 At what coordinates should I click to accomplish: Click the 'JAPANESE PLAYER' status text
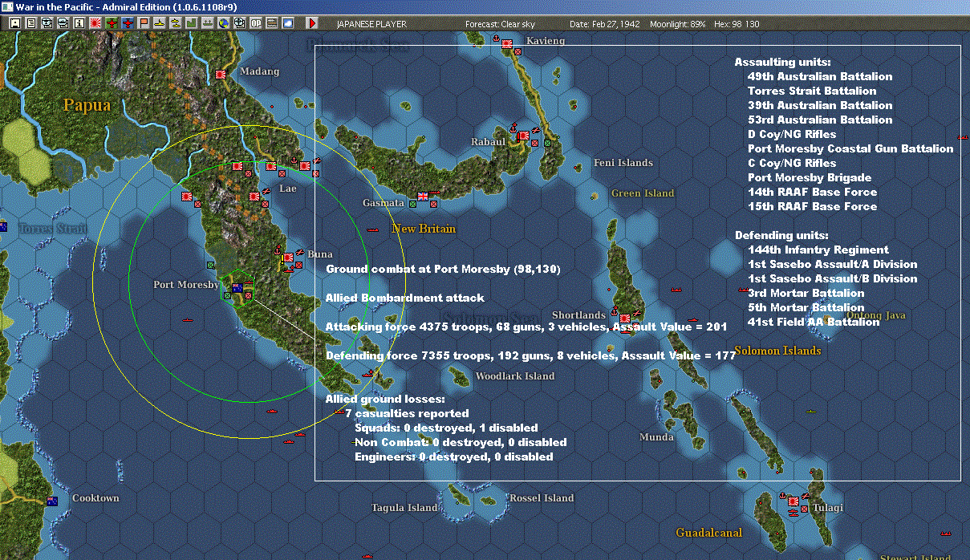(x=371, y=24)
